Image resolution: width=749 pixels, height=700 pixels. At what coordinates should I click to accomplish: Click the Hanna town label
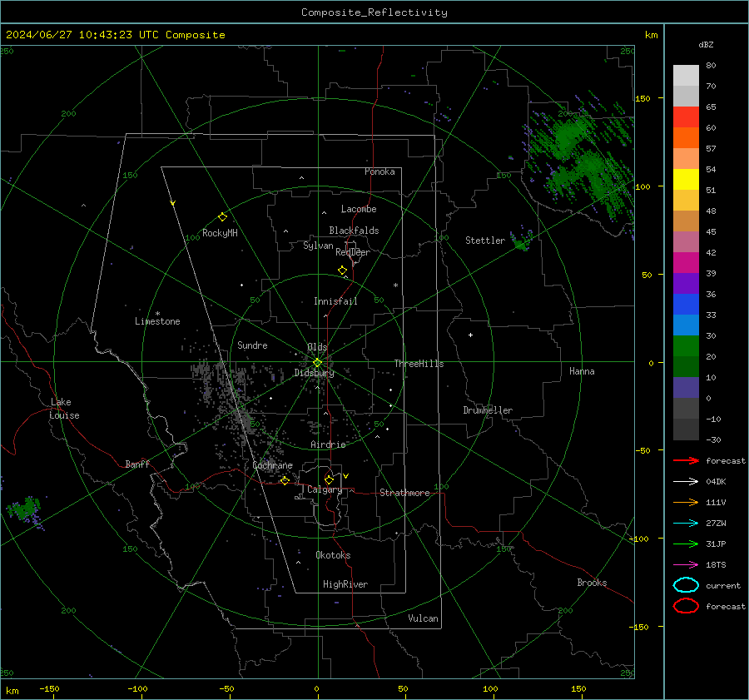582,371
